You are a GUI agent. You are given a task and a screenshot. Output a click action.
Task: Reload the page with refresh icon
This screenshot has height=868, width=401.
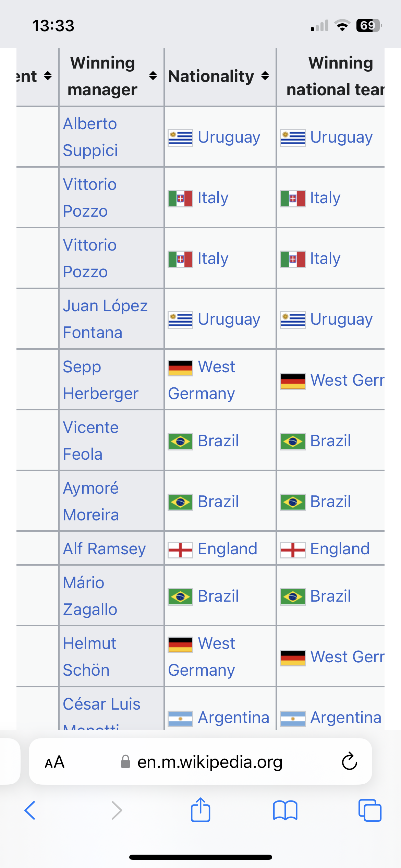coord(350,761)
